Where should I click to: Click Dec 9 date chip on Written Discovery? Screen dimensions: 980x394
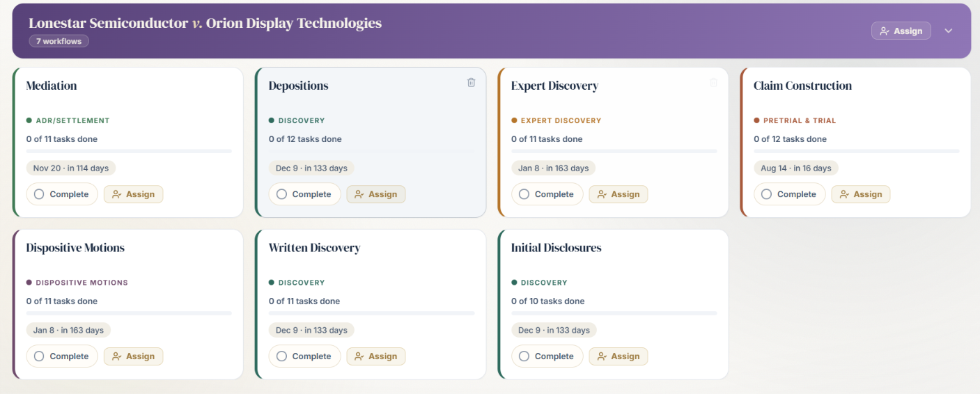(311, 330)
